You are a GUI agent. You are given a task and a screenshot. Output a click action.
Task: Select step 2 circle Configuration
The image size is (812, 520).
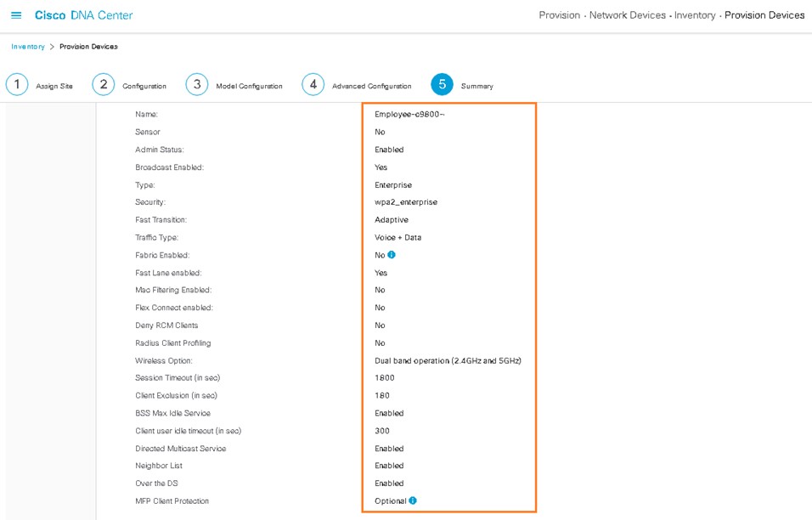[104, 84]
